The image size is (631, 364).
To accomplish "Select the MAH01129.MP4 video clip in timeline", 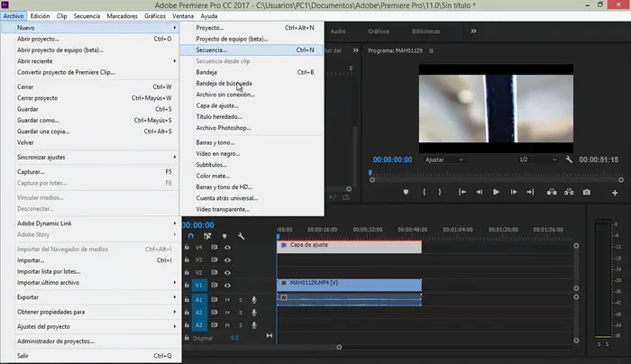I will click(349, 283).
